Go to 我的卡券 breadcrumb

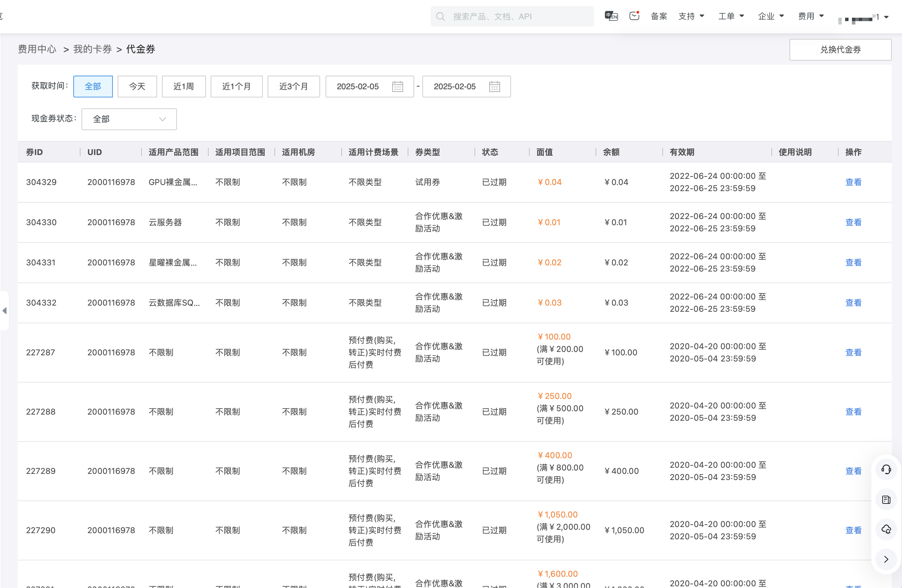pos(92,49)
